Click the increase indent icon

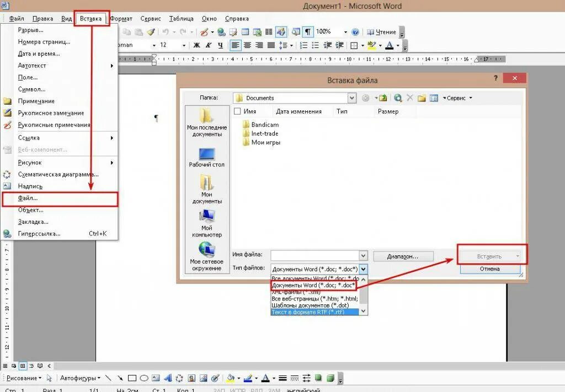pos(339,45)
